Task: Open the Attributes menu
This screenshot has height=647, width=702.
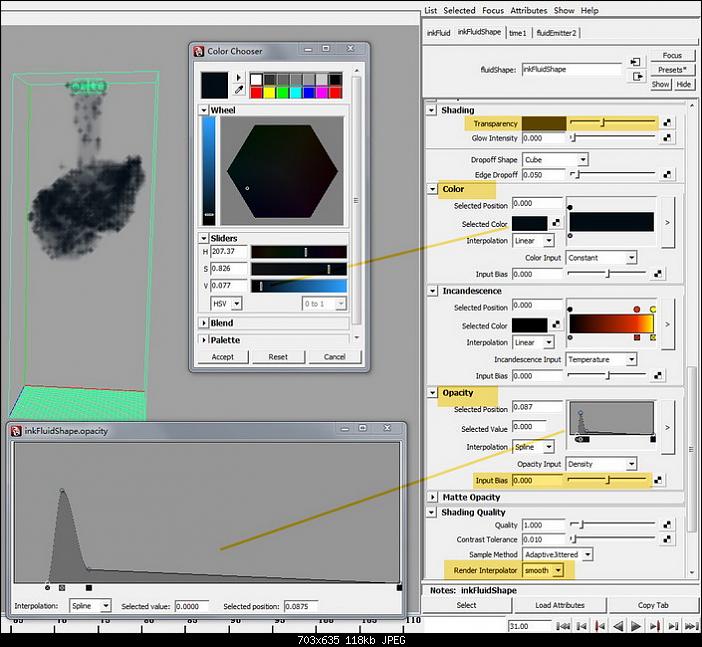Action: click(x=528, y=10)
